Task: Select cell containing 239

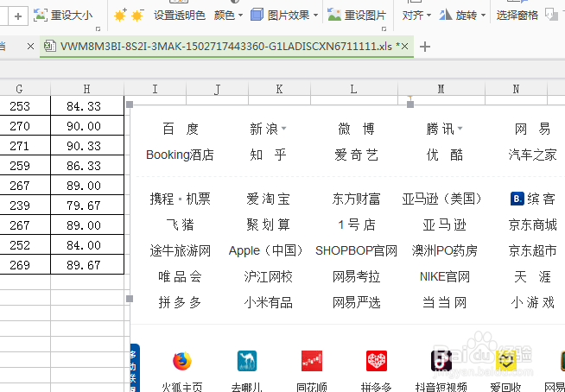Action: tap(25, 205)
